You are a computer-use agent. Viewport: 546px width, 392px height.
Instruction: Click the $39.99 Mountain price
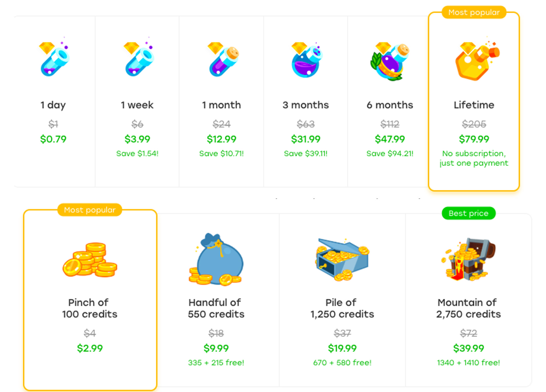468,348
